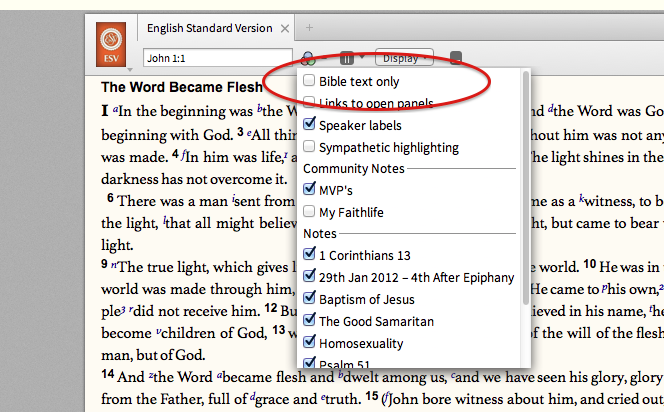Uncheck the Baptism of Jesus notes checkbox
The width and height of the screenshot is (664, 412).
pyautogui.click(x=309, y=298)
